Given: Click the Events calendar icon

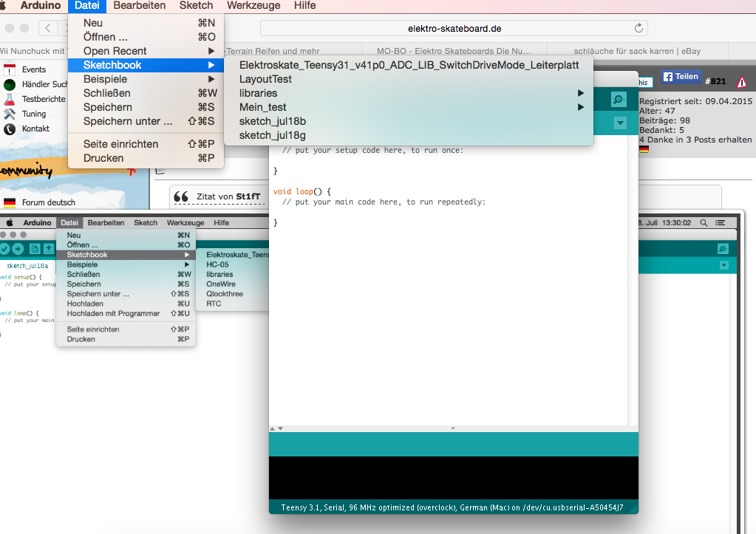Looking at the screenshot, I should point(10,70).
